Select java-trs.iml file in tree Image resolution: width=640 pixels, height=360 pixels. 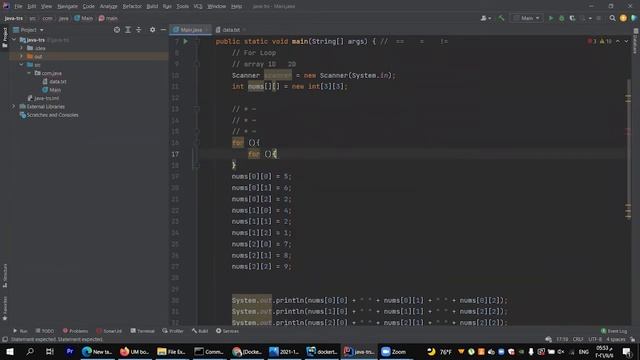tap(43, 98)
